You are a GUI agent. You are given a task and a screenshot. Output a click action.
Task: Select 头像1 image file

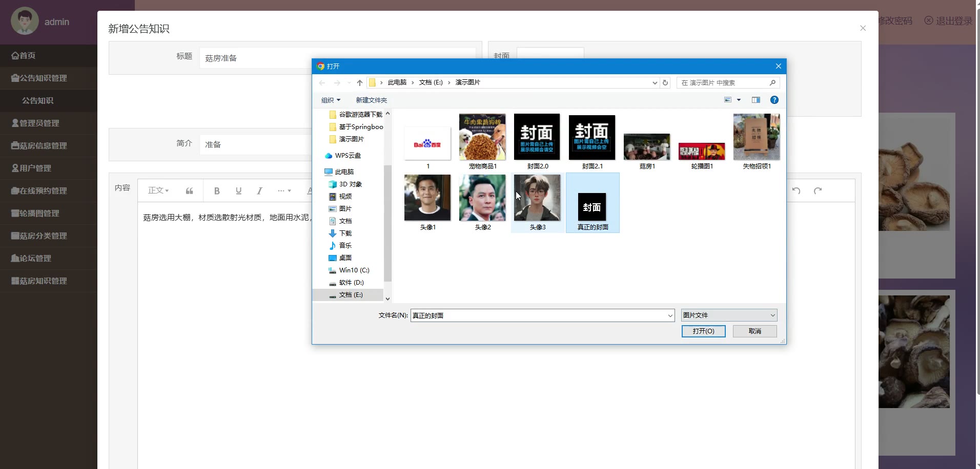tap(427, 203)
